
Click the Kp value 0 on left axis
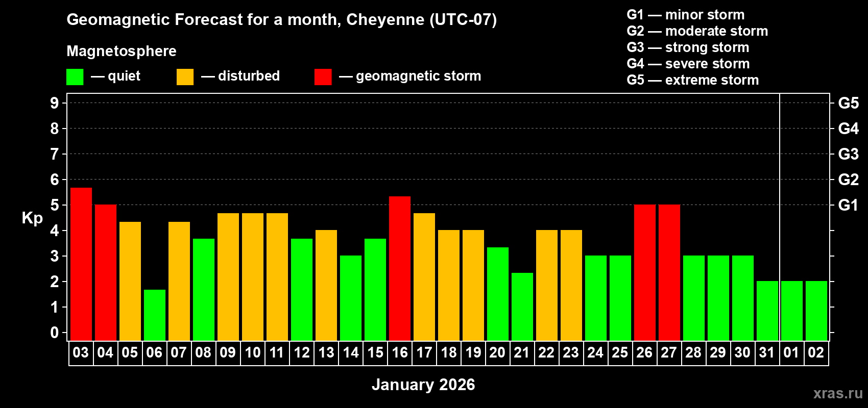(55, 333)
